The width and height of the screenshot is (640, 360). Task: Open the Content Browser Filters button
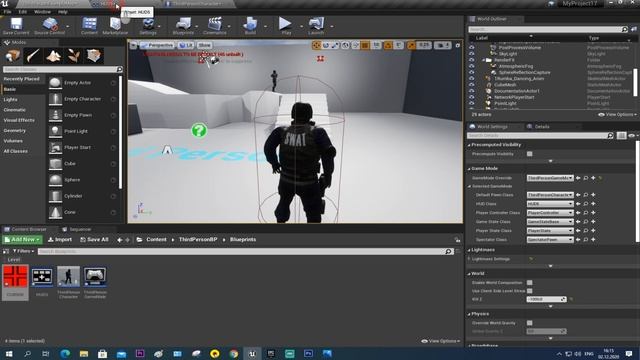[23, 251]
